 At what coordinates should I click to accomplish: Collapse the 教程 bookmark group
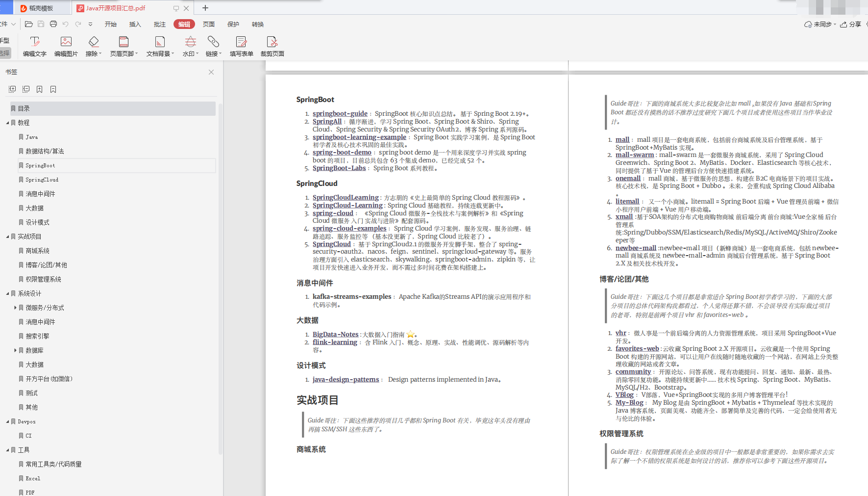7,123
